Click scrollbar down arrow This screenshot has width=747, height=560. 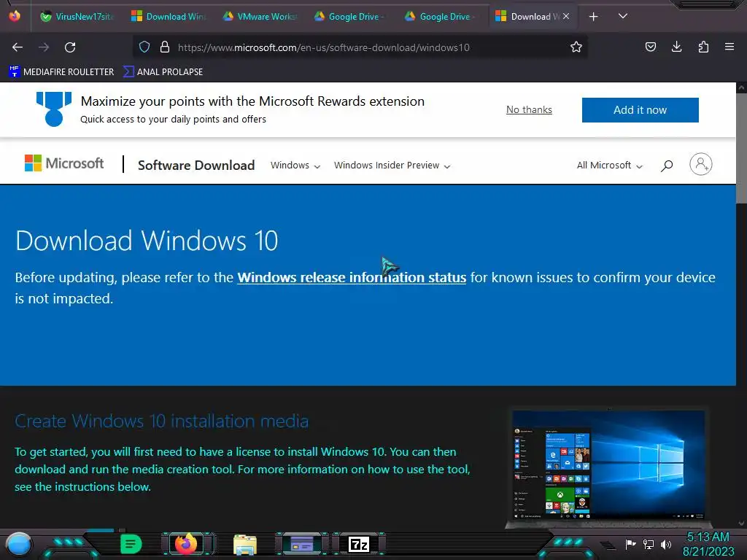pos(741,524)
